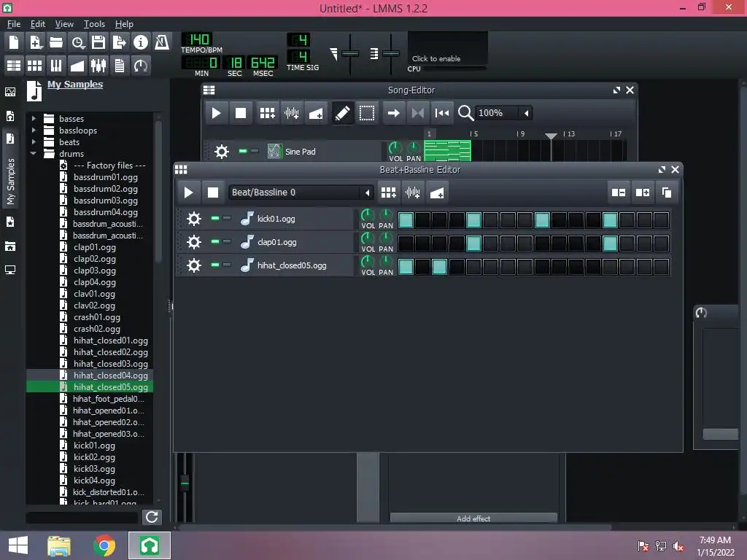Show Song-Editor toolbar button
The height and width of the screenshot is (560, 747).
(x=14, y=65)
